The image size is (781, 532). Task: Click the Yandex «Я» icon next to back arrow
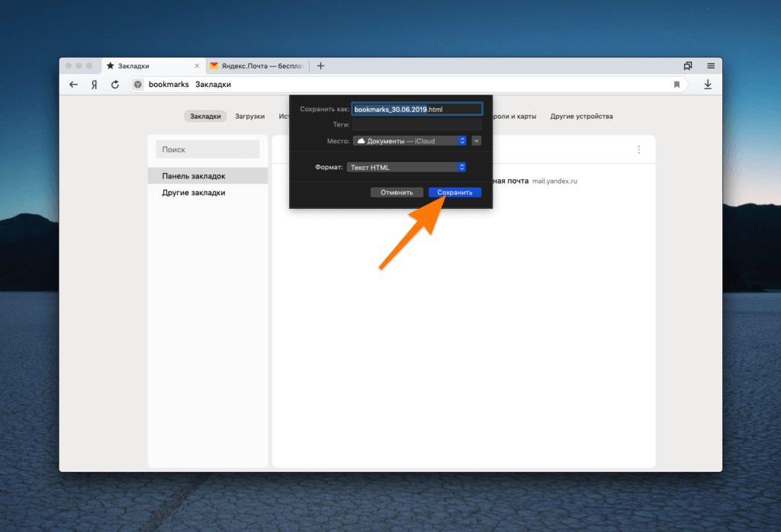coord(94,85)
